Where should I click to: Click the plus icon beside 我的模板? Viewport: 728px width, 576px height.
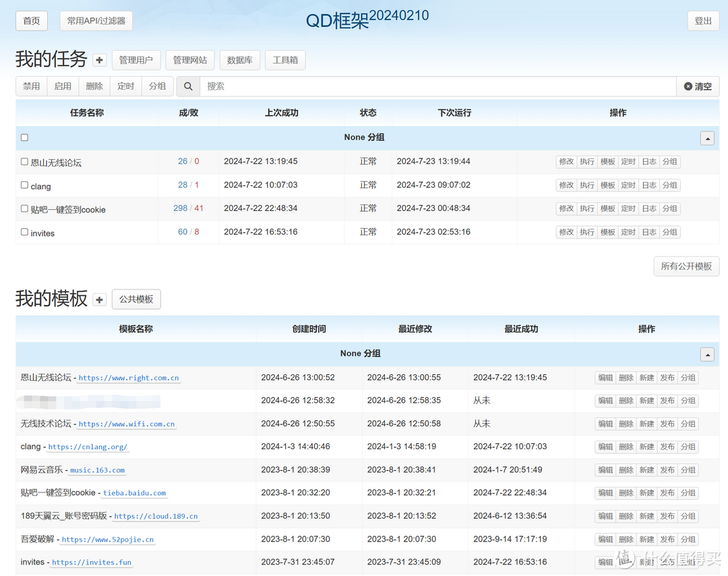point(99,299)
